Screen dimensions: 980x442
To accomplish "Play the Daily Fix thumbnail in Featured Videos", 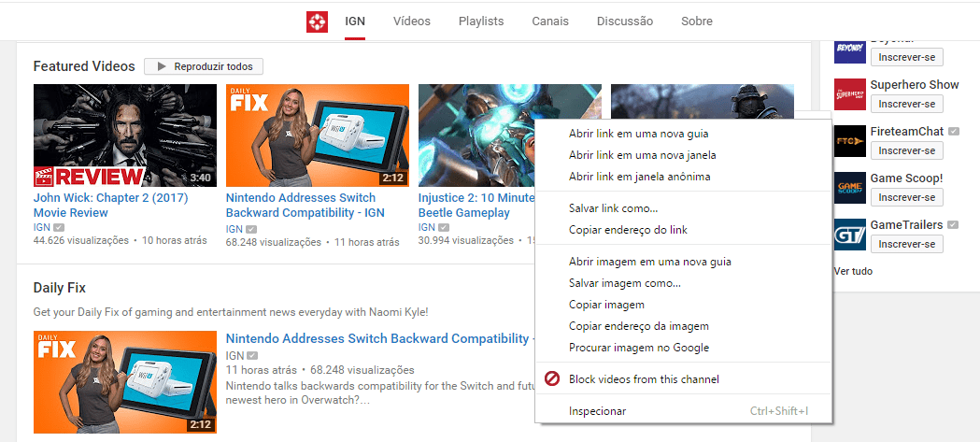I will 318,135.
